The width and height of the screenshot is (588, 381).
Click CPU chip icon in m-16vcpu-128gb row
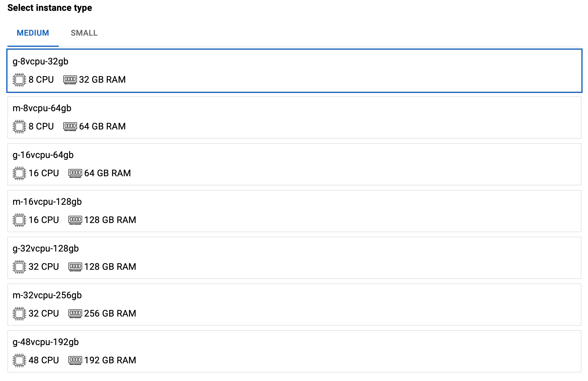(19, 220)
